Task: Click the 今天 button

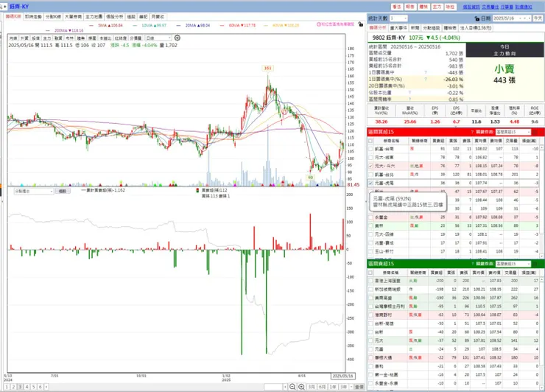Action: tap(538, 18)
